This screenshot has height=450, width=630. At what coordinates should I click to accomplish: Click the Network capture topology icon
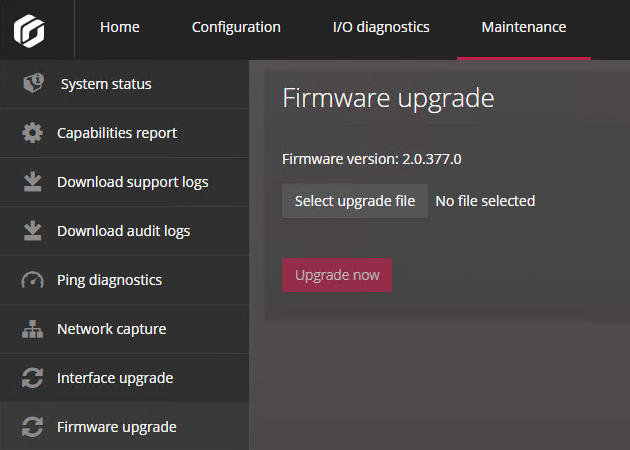tap(32, 329)
